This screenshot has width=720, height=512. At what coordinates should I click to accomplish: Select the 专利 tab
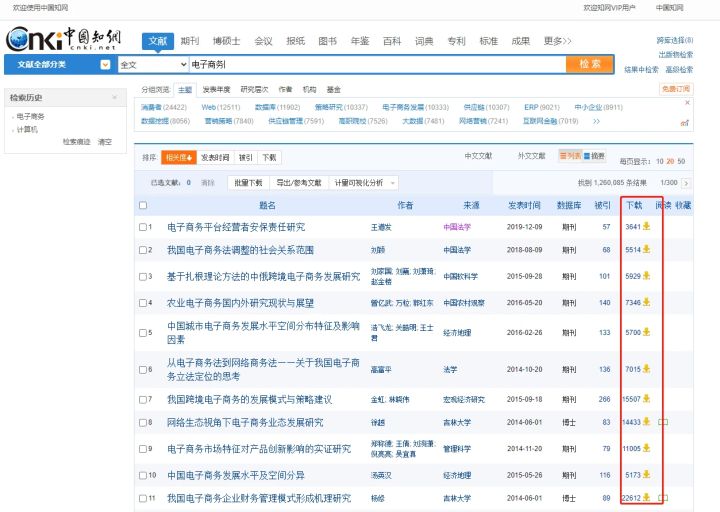point(456,41)
